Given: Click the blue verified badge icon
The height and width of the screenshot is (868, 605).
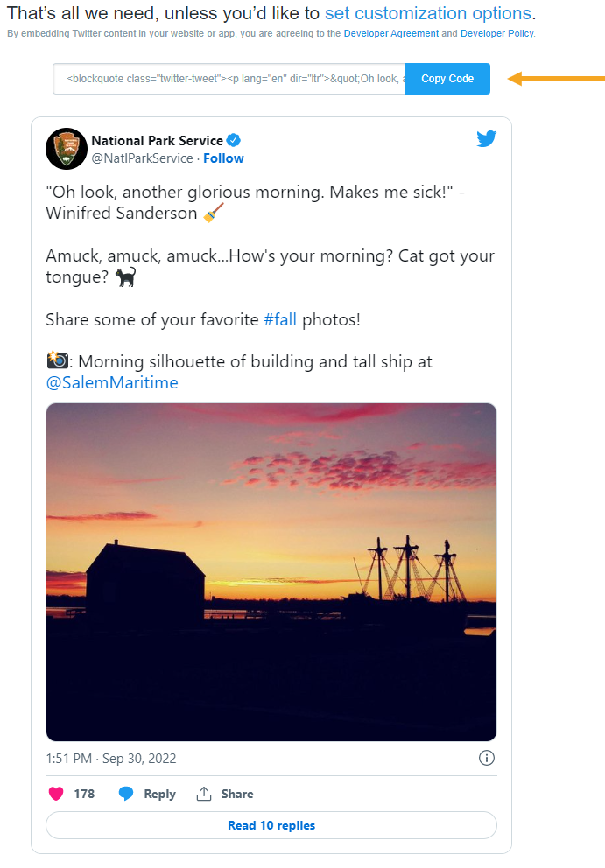Looking at the screenshot, I should point(234,140).
